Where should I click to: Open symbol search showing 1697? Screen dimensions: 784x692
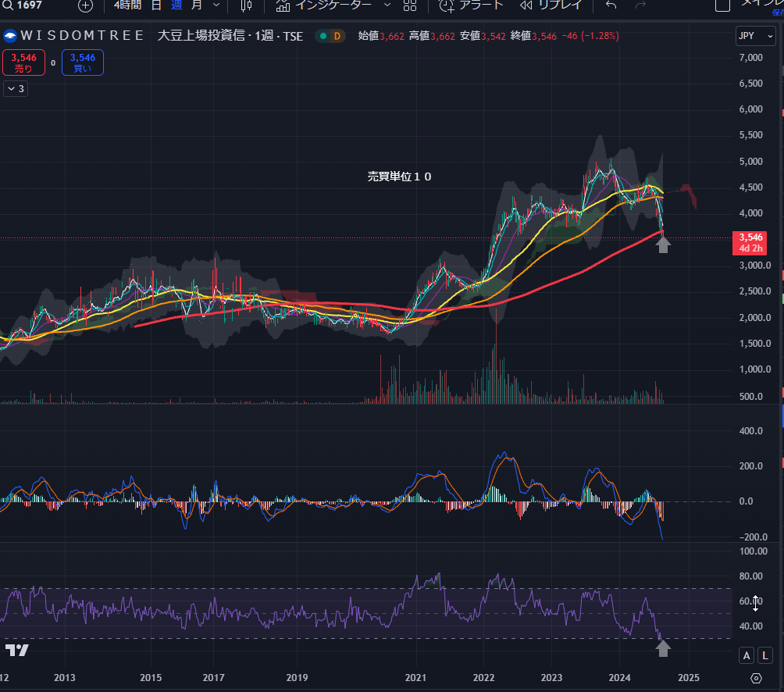23,5
